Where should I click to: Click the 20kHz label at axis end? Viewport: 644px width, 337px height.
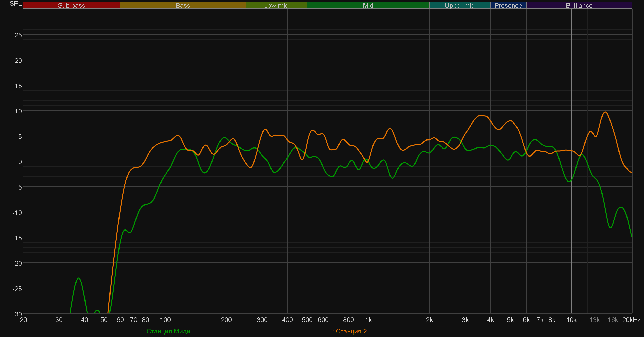click(631, 320)
